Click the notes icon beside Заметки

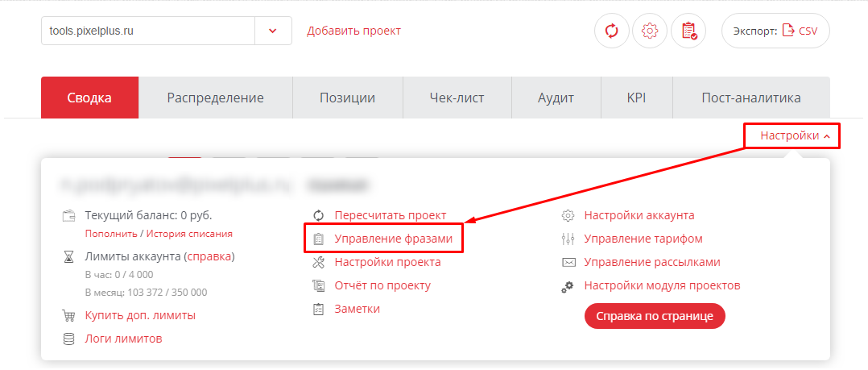pyautogui.click(x=318, y=309)
